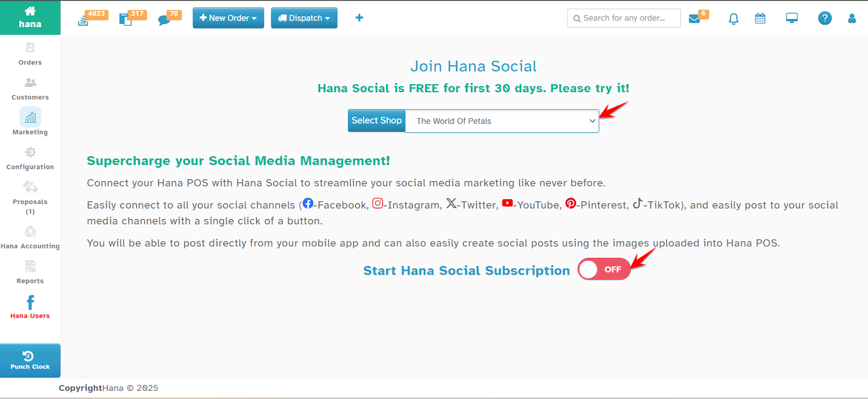Viewport: 868px width, 399px height.
Task: Click the Search for any order field
Action: coord(624,18)
